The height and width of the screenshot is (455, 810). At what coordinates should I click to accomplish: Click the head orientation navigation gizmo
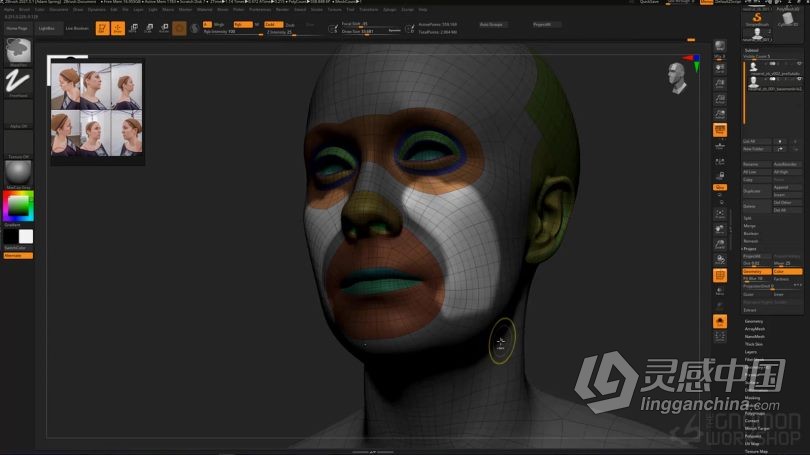pos(677,78)
